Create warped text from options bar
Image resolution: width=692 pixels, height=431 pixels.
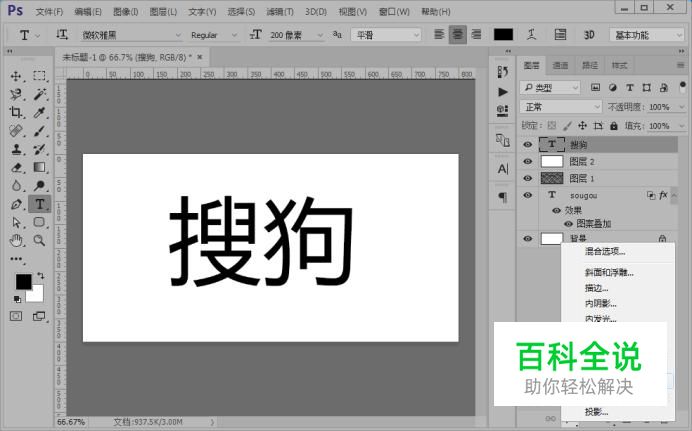[531, 34]
